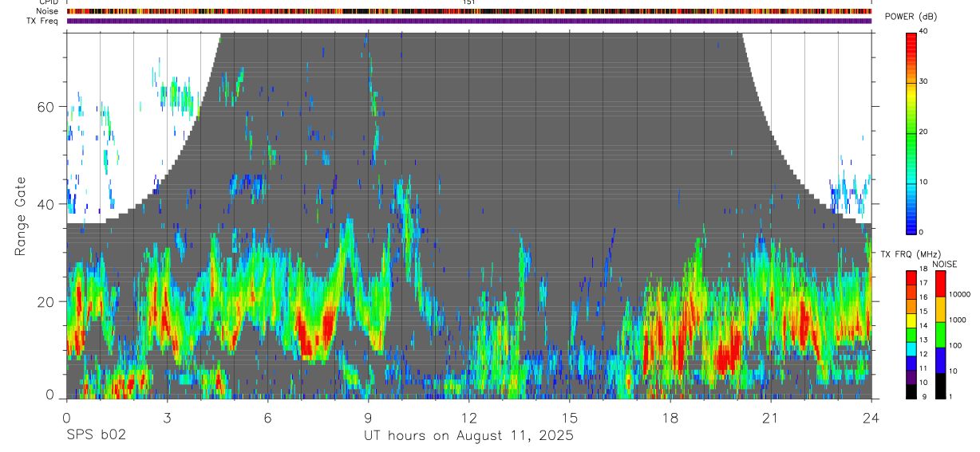The image size is (980, 452).
Task: Click the 'NOISE' legend title
Action: point(946,264)
